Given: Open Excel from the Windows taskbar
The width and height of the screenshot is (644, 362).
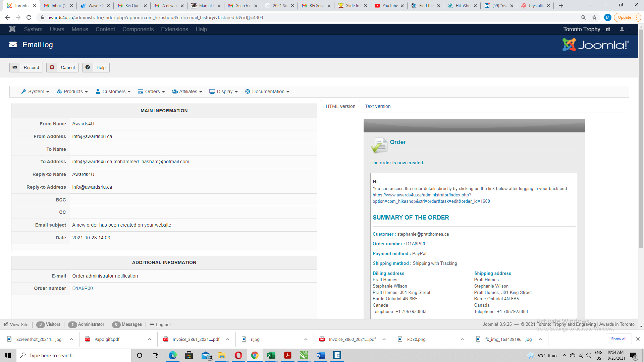Looking at the screenshot, I should tap(271, 355).
